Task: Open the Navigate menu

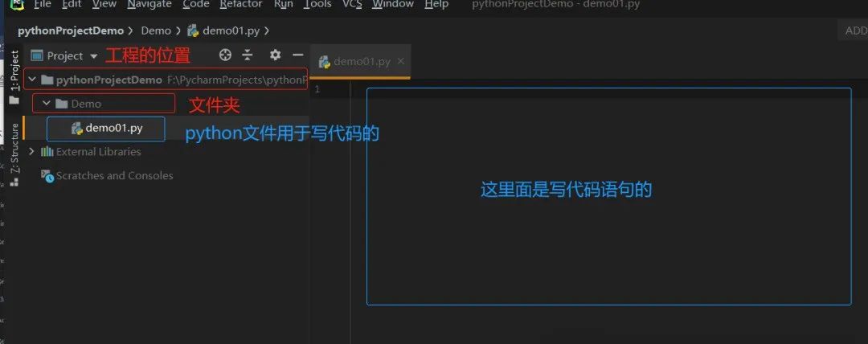Action: 149,5
